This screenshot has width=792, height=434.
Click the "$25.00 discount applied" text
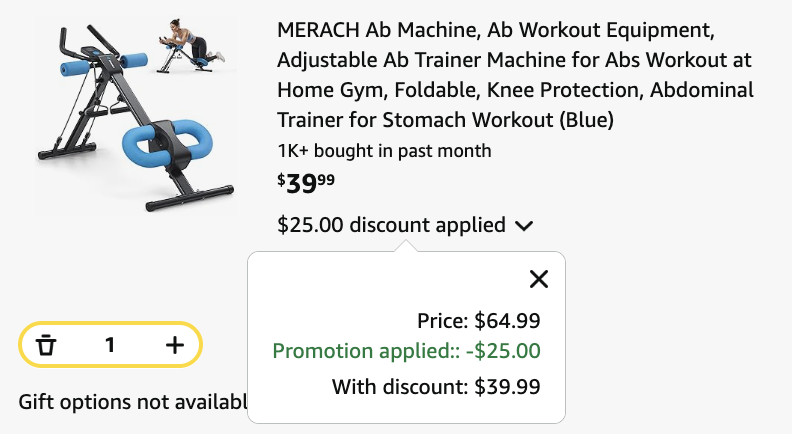point(391,225)
